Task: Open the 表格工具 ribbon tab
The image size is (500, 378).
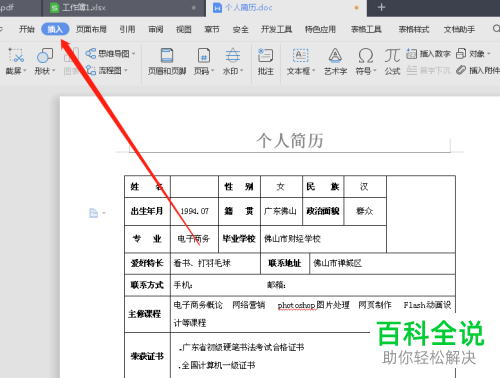Action: pos(366,29)
